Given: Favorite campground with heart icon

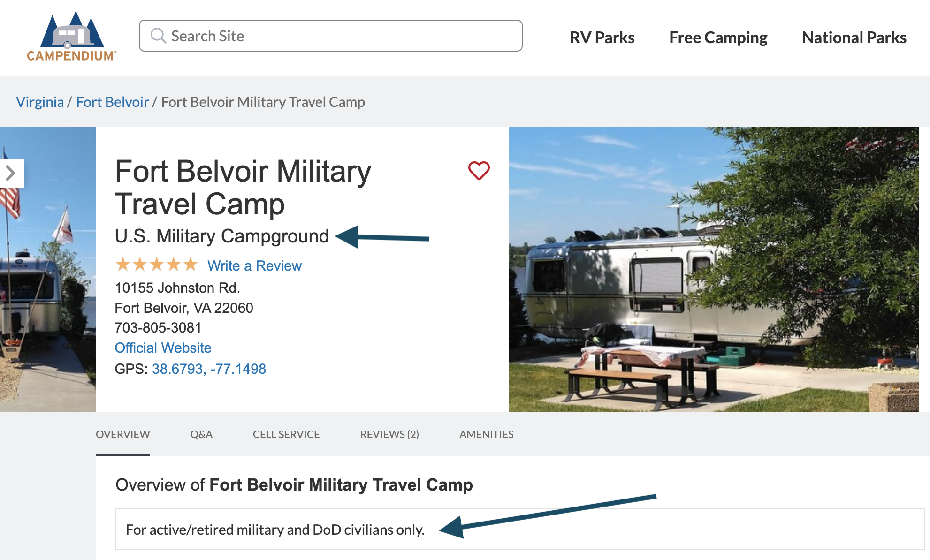Looking at the screenshot, I should [x=479, y=170].
